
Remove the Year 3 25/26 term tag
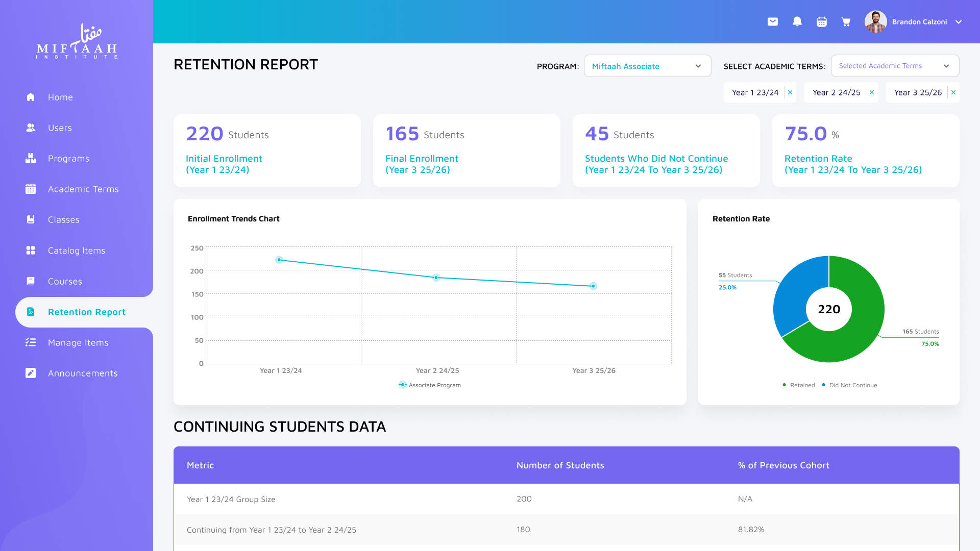(953, 92)
